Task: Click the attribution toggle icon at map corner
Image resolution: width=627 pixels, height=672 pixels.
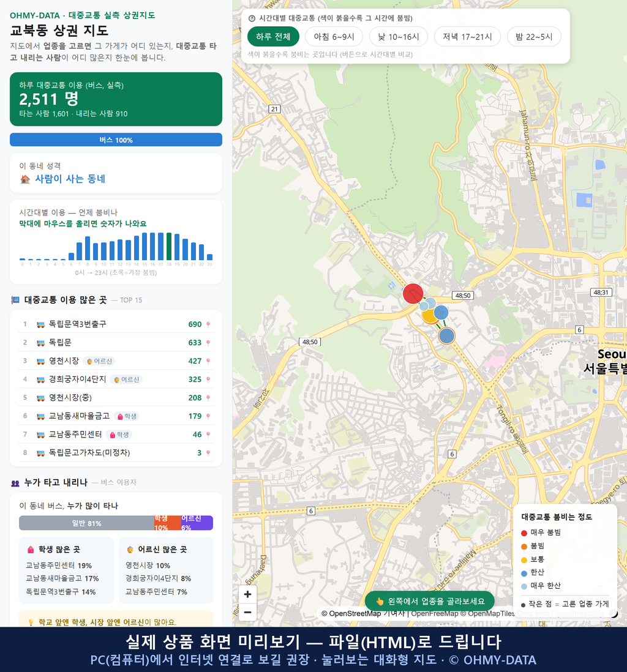Action: pos(614,614)
